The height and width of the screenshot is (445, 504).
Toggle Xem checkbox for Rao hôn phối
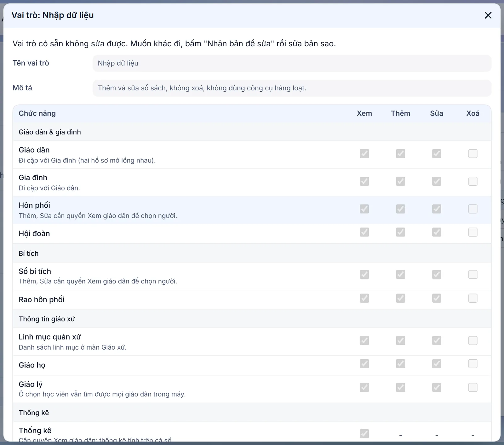click(x=364, y=298)
